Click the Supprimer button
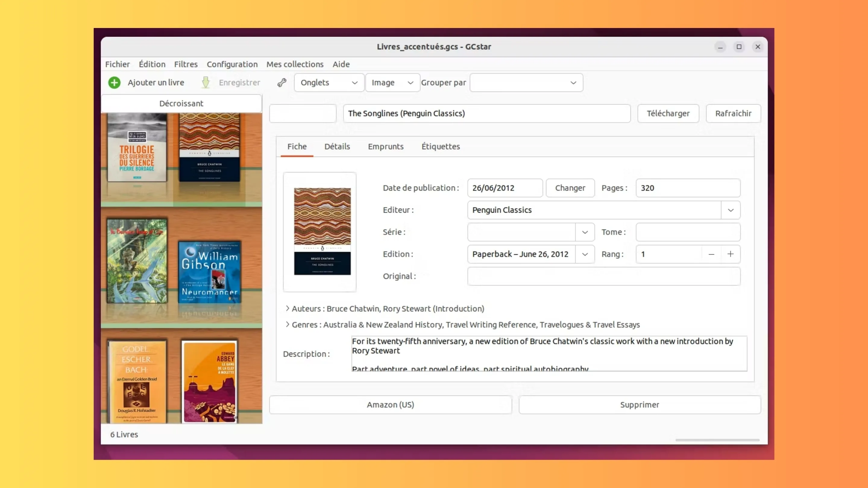 (x=640, y=405)
